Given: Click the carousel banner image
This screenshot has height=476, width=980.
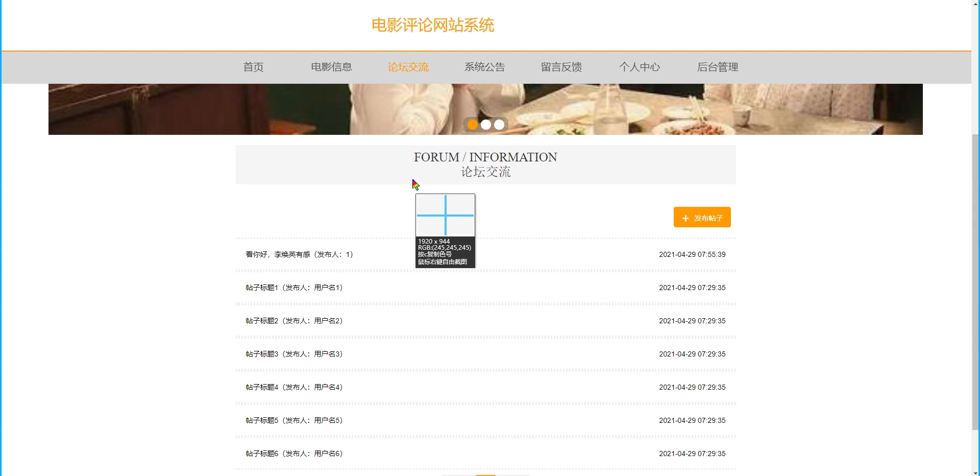Looking at the screenshot, I should tap(485, 109).
